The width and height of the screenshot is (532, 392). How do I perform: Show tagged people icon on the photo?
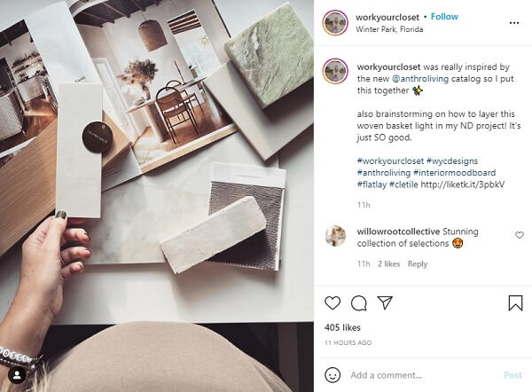pyautogui.click(x=18, y=375)
